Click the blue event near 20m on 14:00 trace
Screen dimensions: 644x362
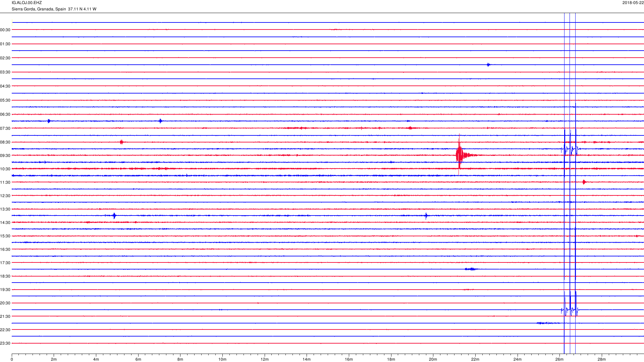point(426,216)
